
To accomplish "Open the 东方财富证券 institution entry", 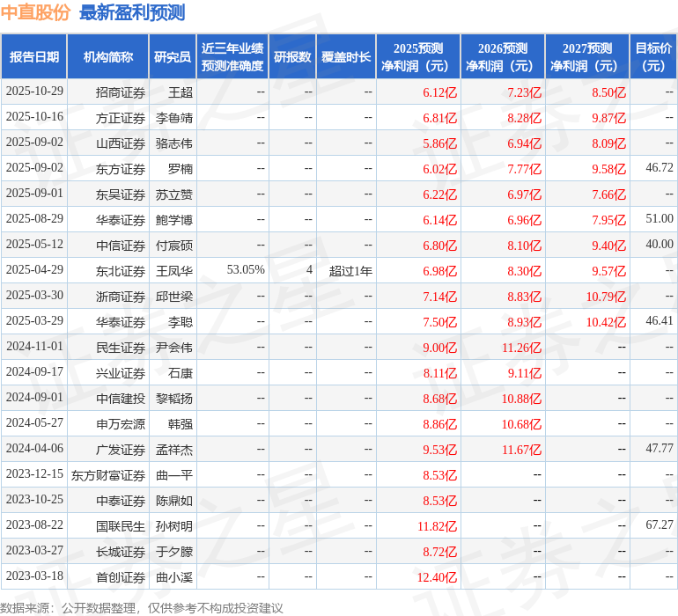I will click(108, 475).
